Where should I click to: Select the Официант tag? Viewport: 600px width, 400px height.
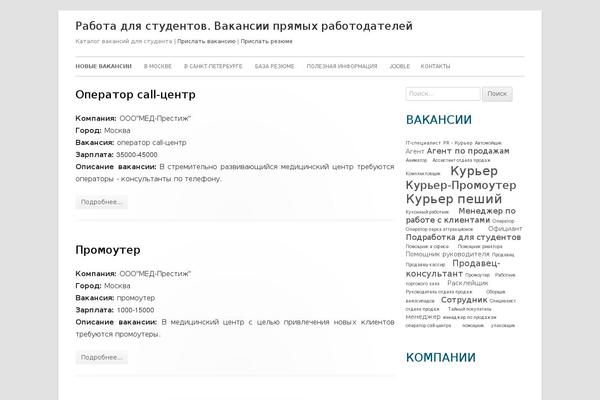pyautogui.click(x=505, y=229)
